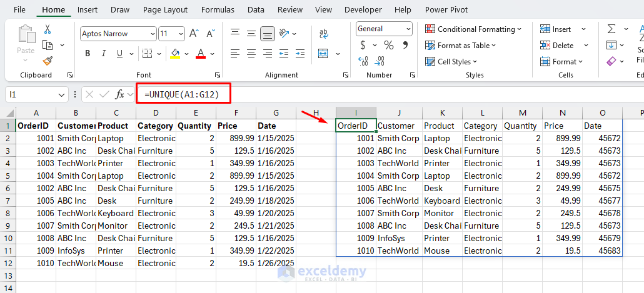Top align cell contents
The height and width of the screenshot is (293, 644).
pyautogui.click(x=235, y=32)
